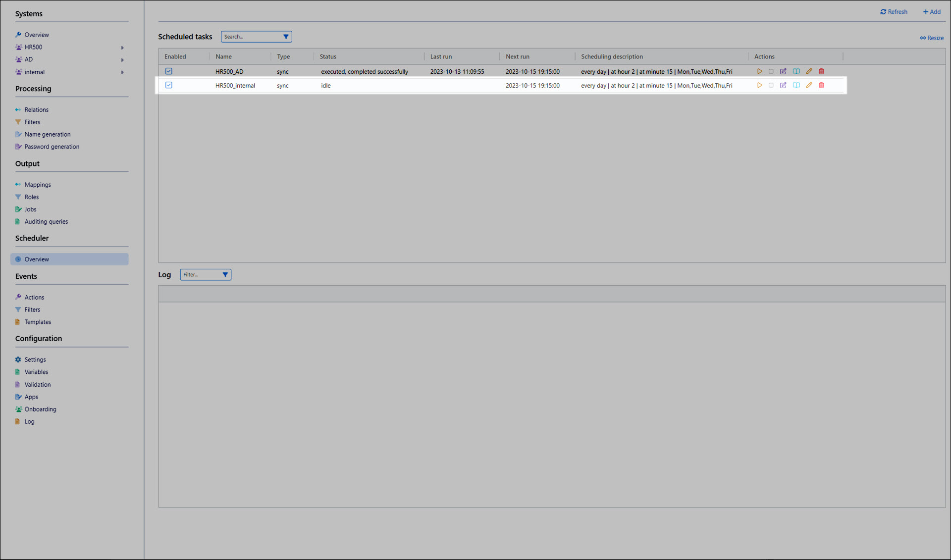Go to Auditing queries under Output

[46, 222]
